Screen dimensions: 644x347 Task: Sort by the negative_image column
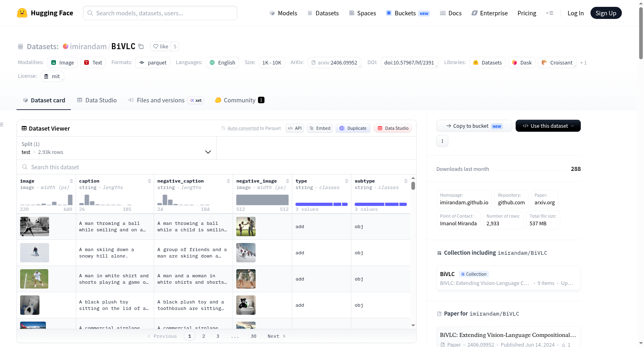click(x=287, y=181)
